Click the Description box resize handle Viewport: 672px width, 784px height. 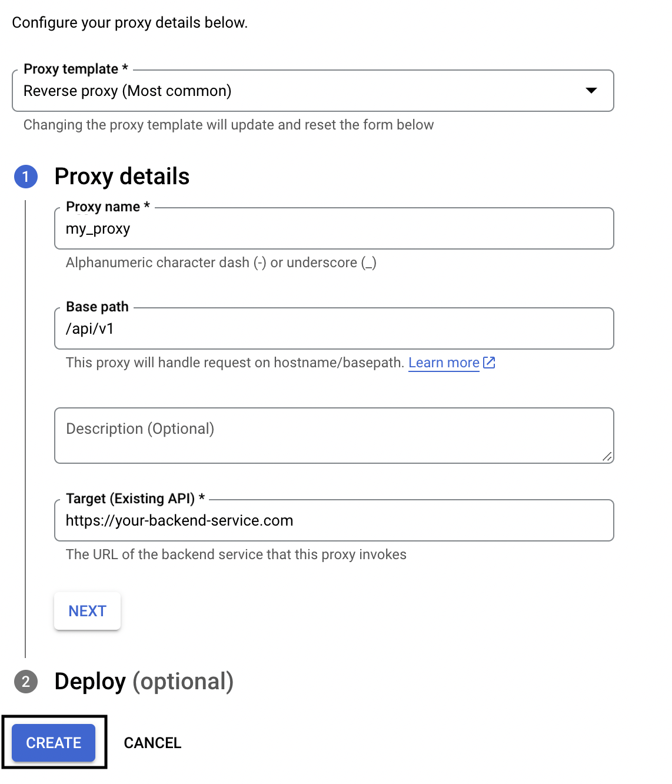click(x=607, y=457)
